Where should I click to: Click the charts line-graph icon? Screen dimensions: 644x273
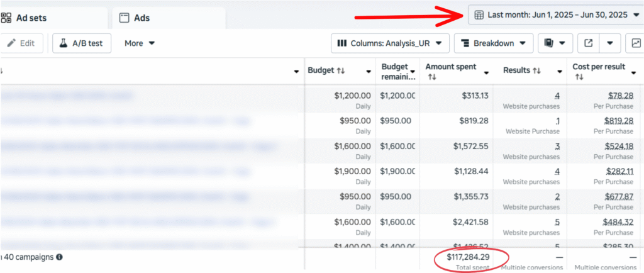click(x=636, y=43)
